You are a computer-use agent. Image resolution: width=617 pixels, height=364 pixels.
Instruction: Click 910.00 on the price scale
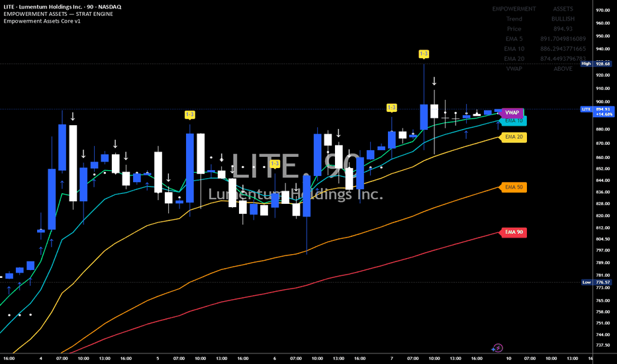(x=603, y=89)
